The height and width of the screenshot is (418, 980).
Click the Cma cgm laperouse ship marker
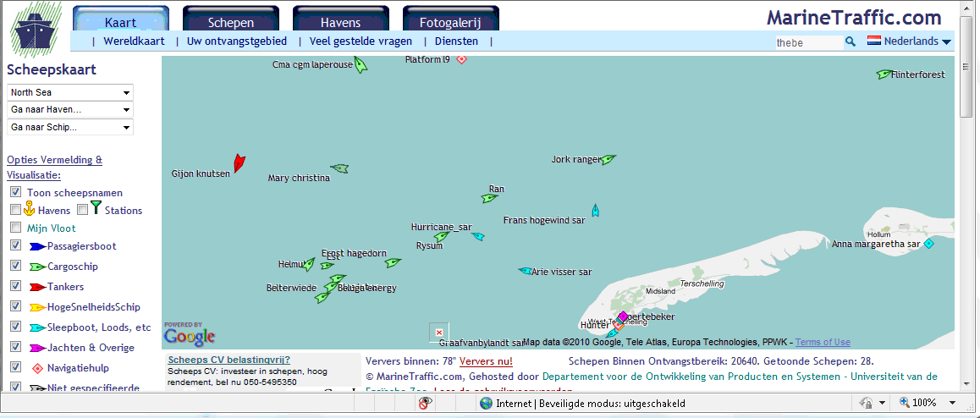tap(361, 64)
